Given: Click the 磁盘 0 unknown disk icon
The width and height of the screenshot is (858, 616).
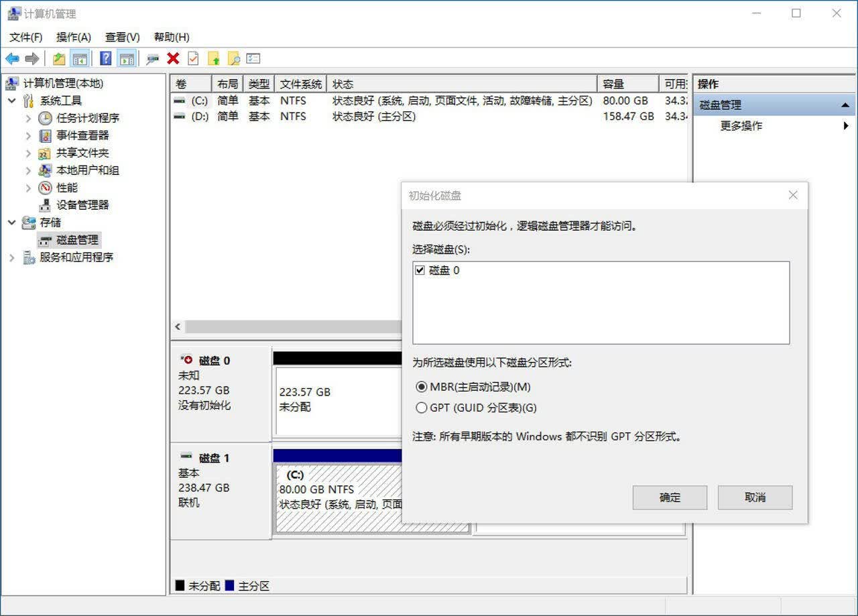Looking at the screenshot, I should pos(186,360).
